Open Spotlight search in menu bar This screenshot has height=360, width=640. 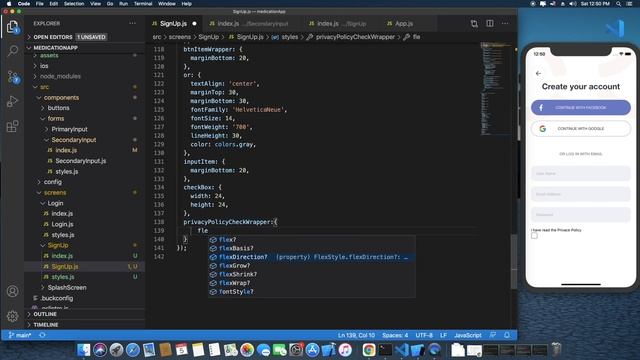tap(619, 4)
